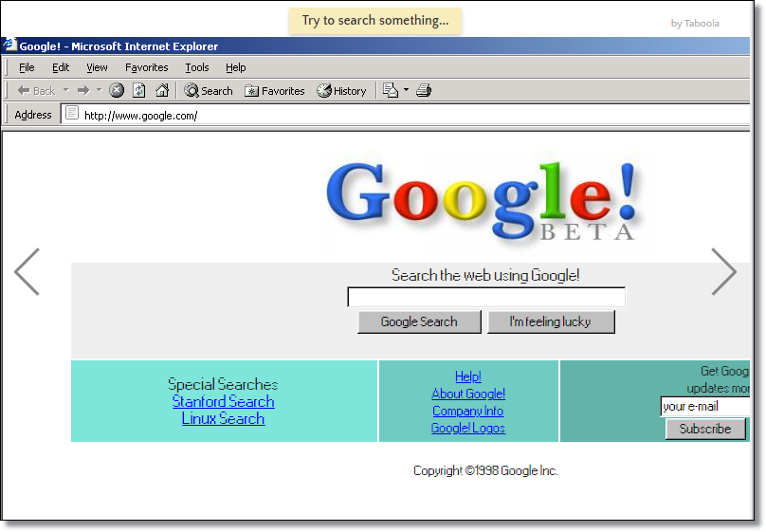This screenshot has width=766, height=532.
Task: Go to next slide with right chevron
Action: click(x=723, y=271)
